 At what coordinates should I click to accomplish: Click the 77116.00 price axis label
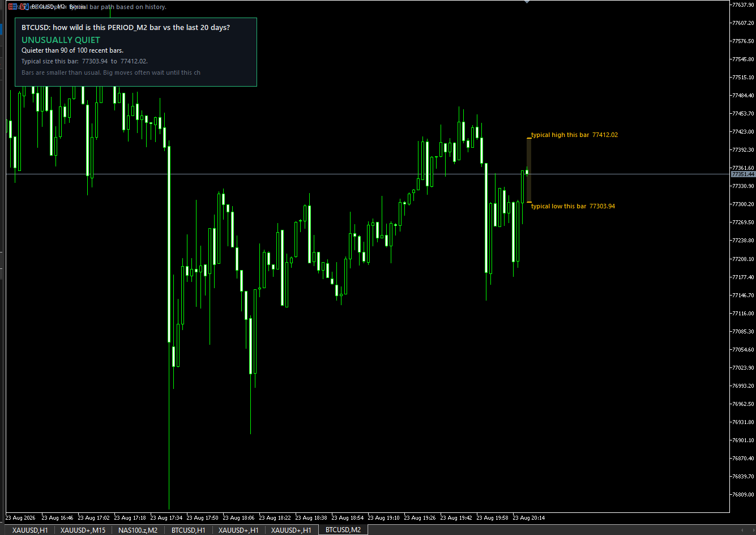pyautogui.click(x=743, y=313)
